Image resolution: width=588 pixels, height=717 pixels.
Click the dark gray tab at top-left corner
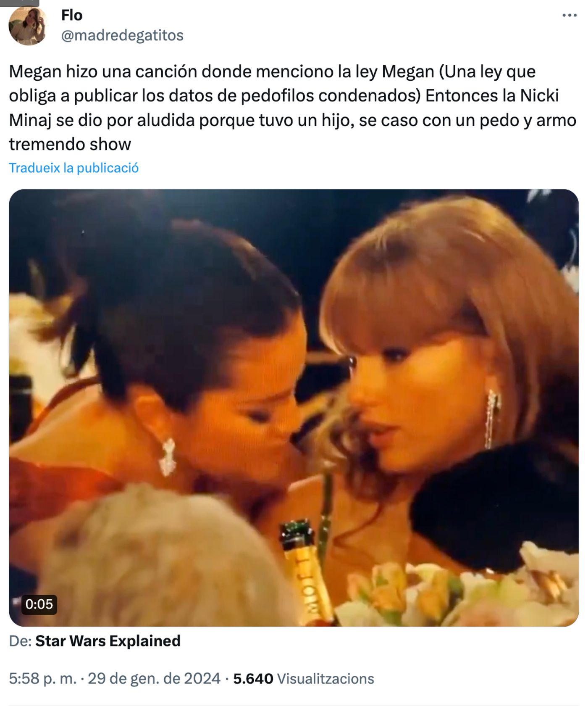19,3
